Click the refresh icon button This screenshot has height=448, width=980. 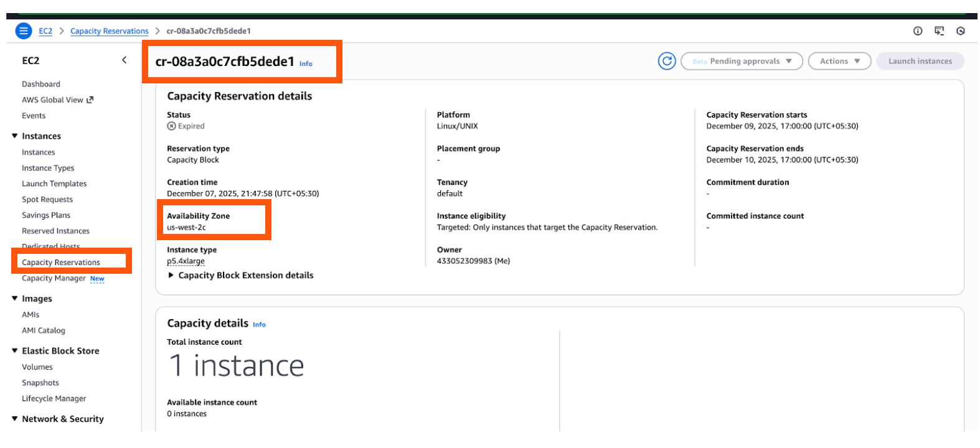pyautogui.click(x=667, y=61)
